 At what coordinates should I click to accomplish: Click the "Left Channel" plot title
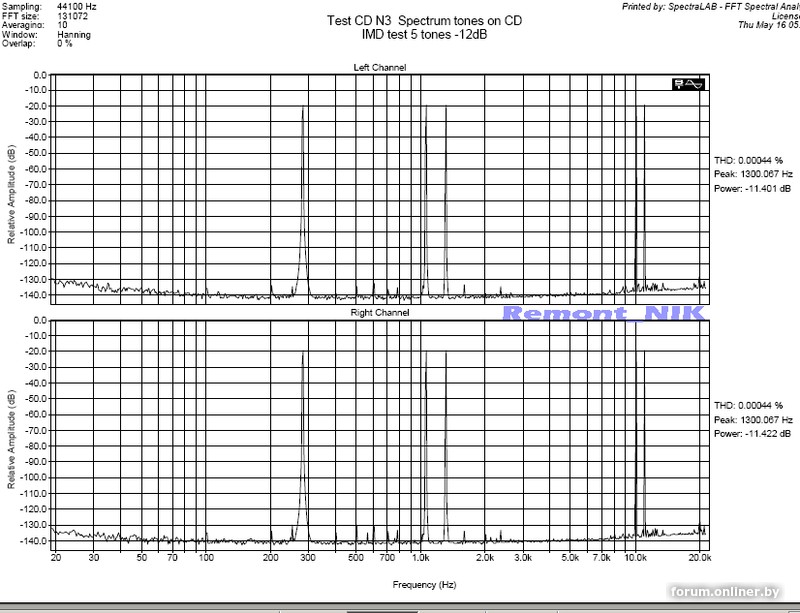coord(380,67)
